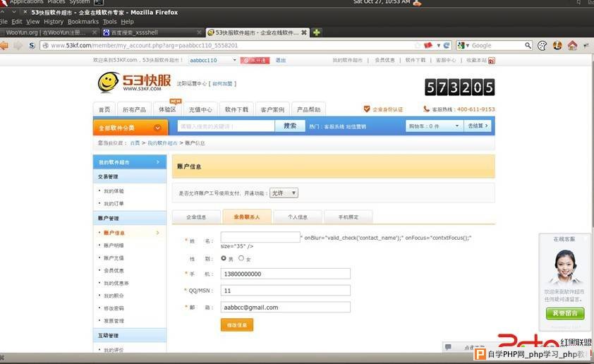594x364 pixels.
Task: Open address bar history dropdown arrow
Action: click(438, 45)
